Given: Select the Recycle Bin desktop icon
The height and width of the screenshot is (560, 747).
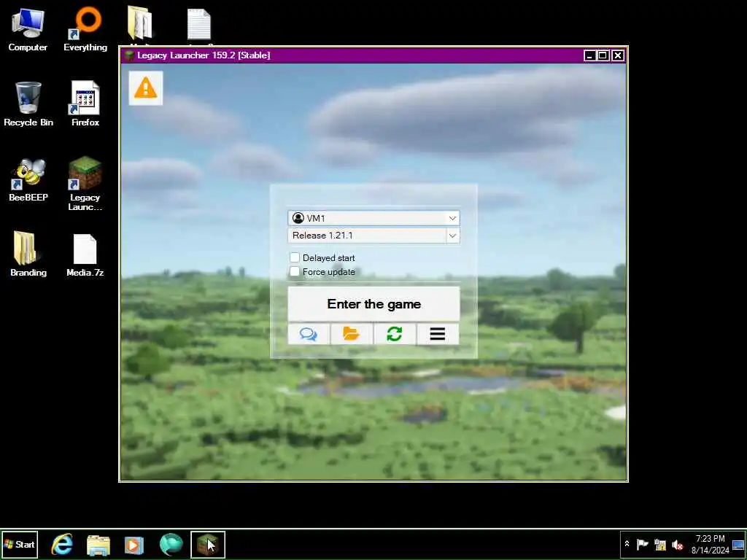Looking at the screenshot, I should 28,104.
